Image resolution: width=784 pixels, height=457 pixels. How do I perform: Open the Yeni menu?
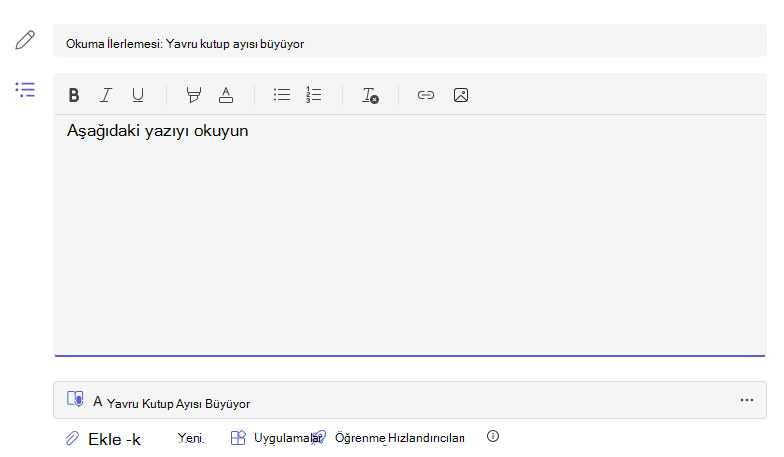click(190, 438)
